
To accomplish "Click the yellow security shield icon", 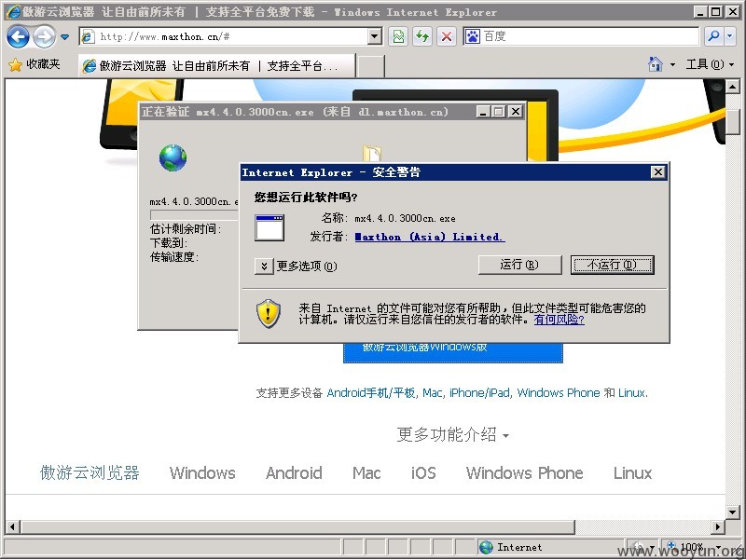I will click(x=269, y=313).
